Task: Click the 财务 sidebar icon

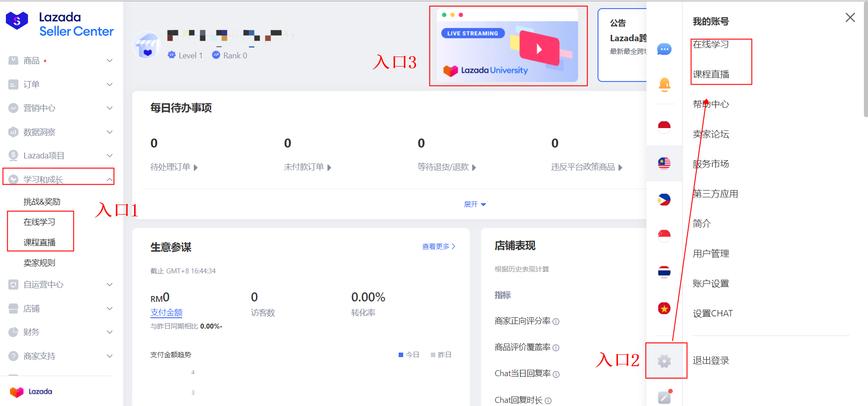Action: click(14, 332)
